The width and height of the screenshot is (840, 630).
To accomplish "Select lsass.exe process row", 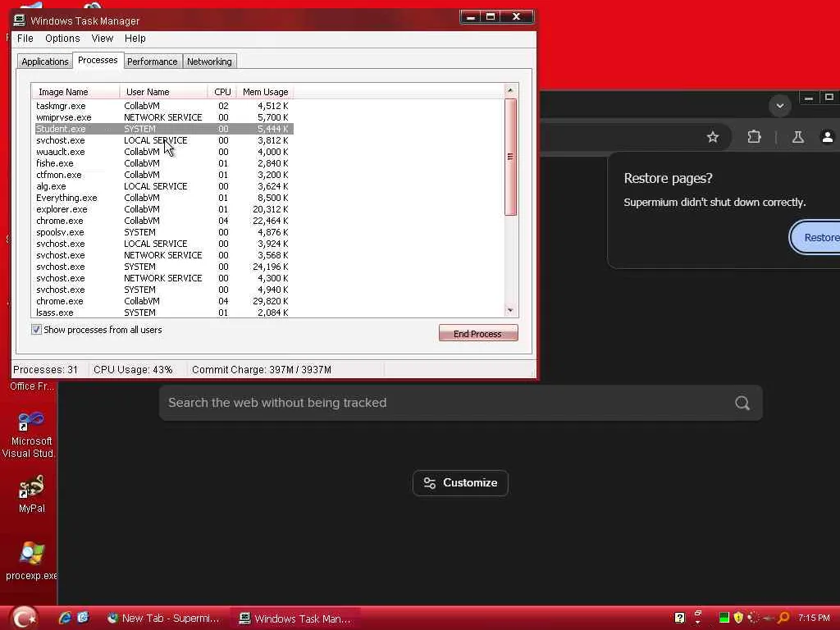I will 162,313.
